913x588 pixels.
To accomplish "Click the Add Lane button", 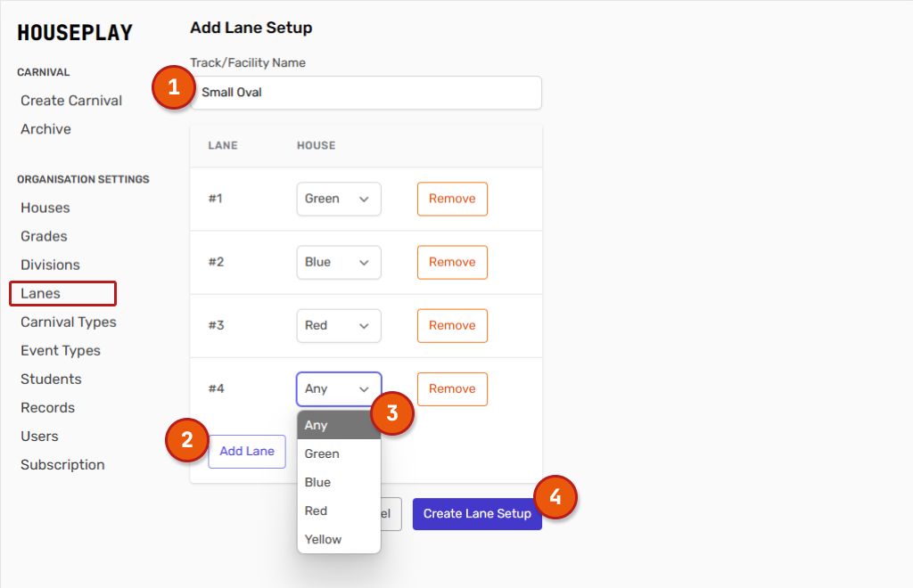I will click(x=247, y=452).
